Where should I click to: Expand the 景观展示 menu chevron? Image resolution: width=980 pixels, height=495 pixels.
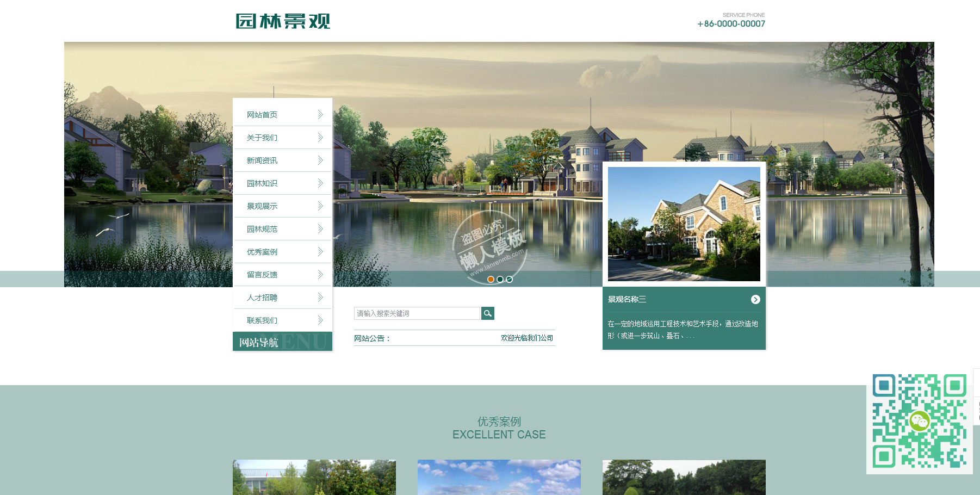tap(320, 206)
